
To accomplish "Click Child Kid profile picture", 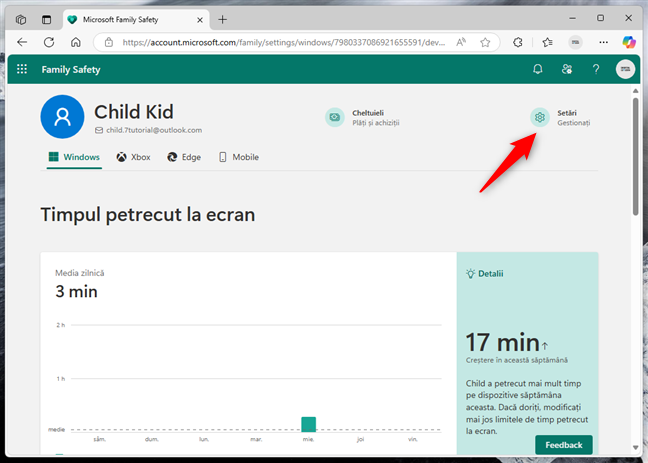I will 62,117.
